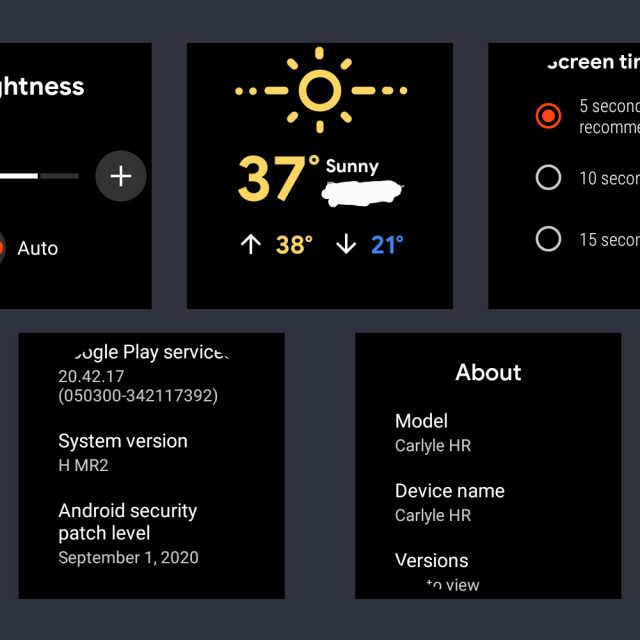
Task: Toggle the Auto brightness icon
Action: 2,248
